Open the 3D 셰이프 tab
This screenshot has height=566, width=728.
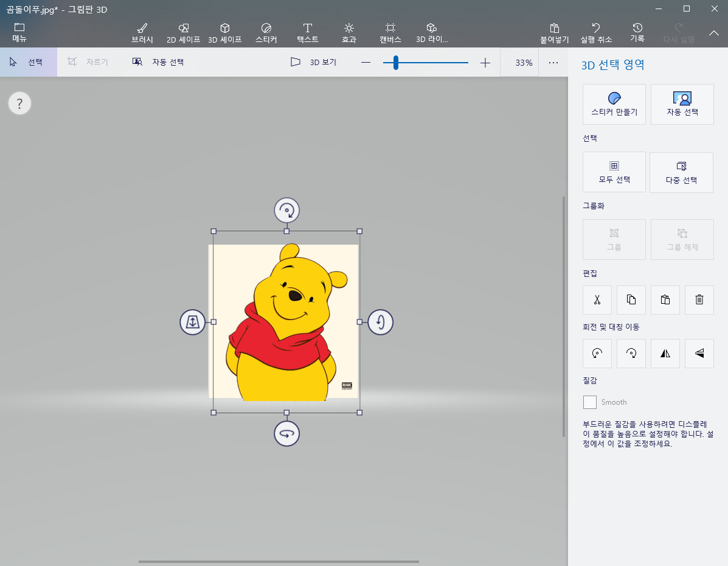point(224,33)
